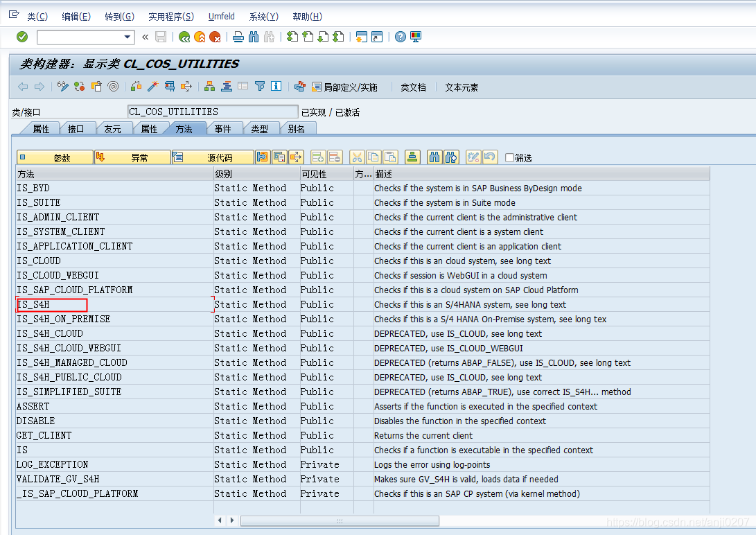756x535 pixels.
Task: Open the 类(C) menu
Action: (x=37, y=17)
